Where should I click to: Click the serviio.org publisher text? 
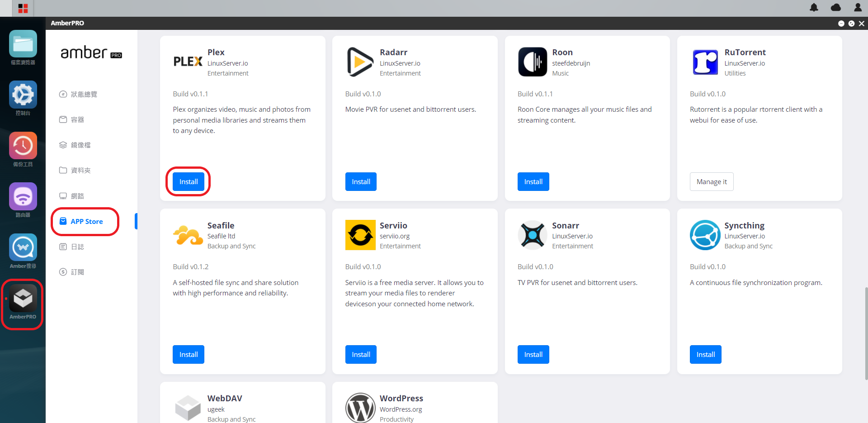pyautogui.click(x=395, y=236)
